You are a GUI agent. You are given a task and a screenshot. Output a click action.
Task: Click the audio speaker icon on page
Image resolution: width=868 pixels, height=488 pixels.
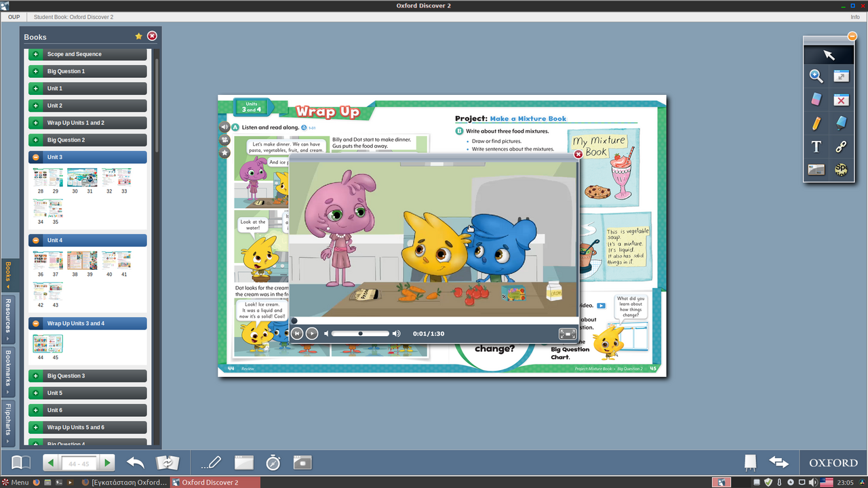(x=224, y=127)
